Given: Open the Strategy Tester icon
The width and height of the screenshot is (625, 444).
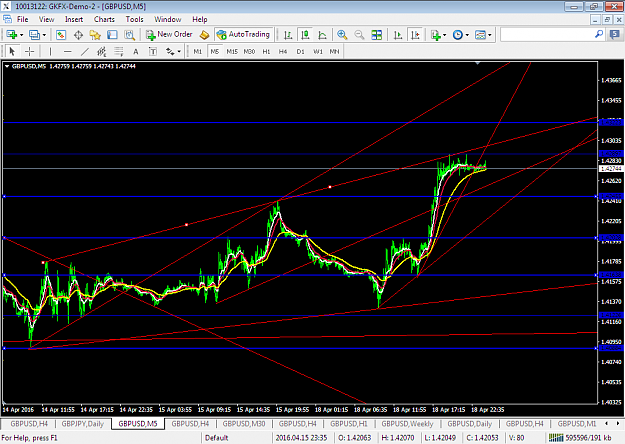Looking at the screenshot, I should (x=129, y=35).
